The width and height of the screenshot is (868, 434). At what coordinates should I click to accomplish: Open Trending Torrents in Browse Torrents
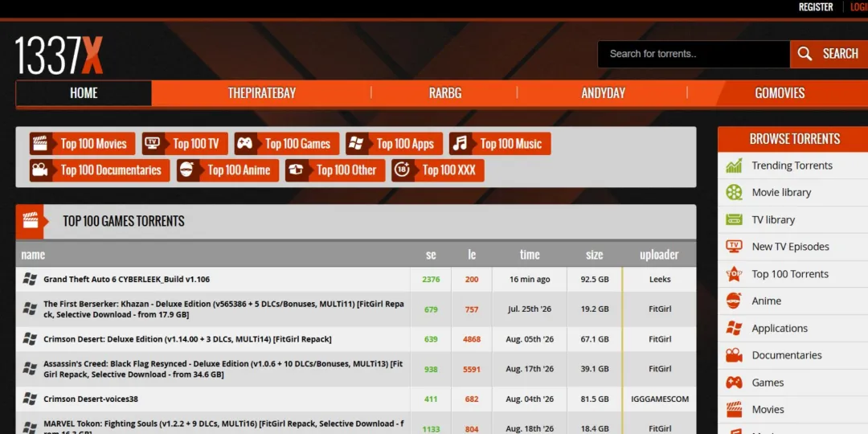[x=792, y=166]
